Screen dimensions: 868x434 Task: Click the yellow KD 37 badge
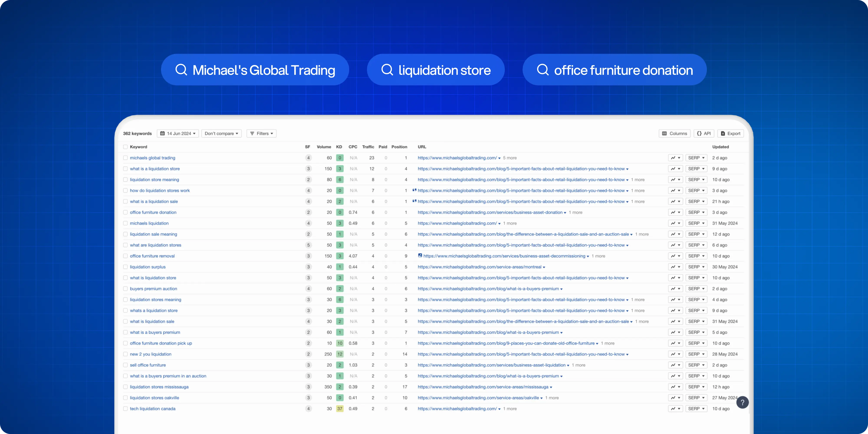click(340, 409)
